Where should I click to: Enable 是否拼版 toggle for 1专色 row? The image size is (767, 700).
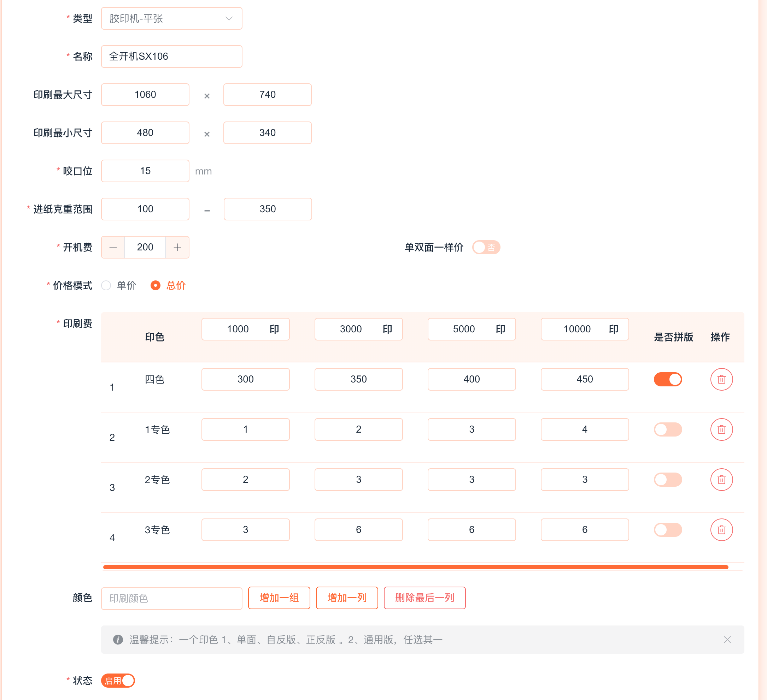tap(667, 429)
